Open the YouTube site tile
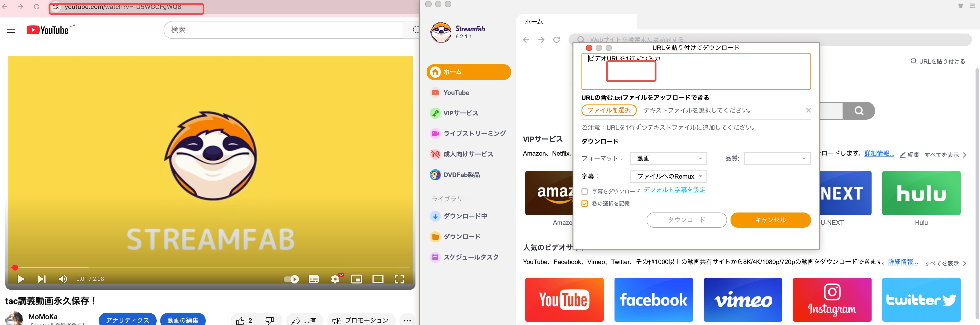 tap(564, 300)
